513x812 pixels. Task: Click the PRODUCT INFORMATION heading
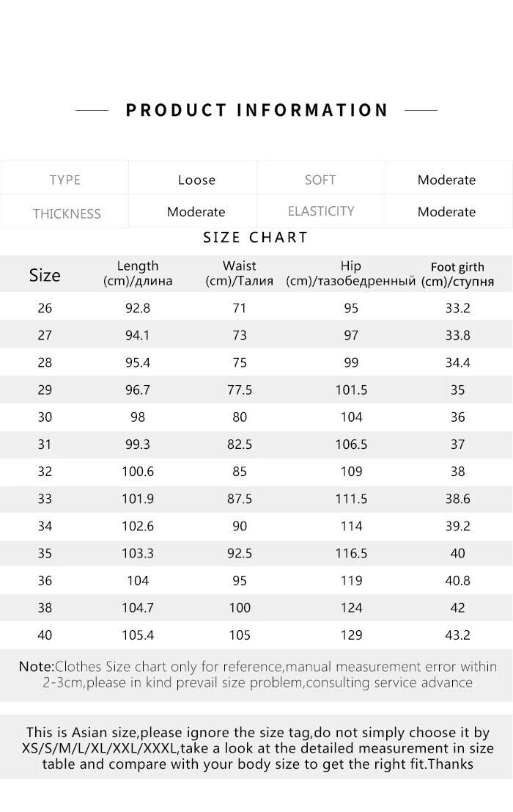(x=256, y=110)
